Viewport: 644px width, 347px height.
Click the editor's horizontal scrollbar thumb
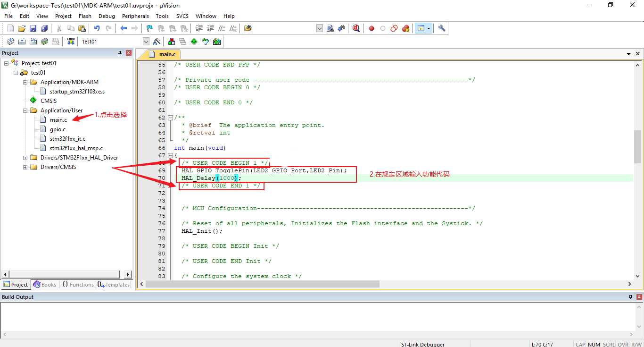tap(263, 284)
